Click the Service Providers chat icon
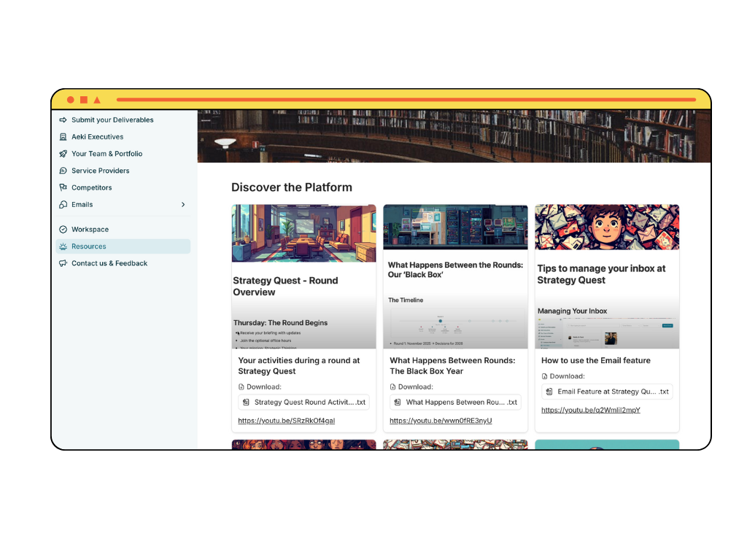This screenshot has width=747, height=560. tap(63, 171)
